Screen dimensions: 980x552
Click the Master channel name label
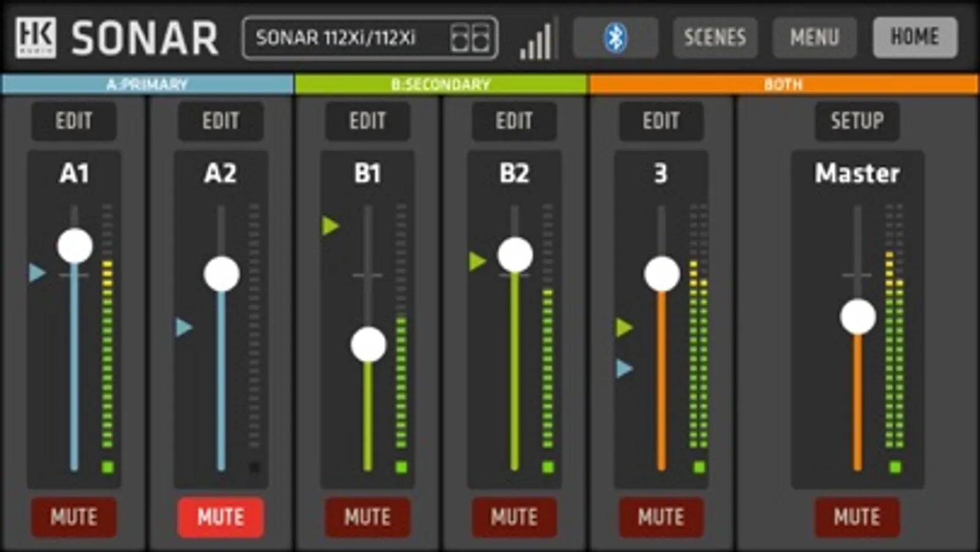pyautogui.click(x=857, y=174)
